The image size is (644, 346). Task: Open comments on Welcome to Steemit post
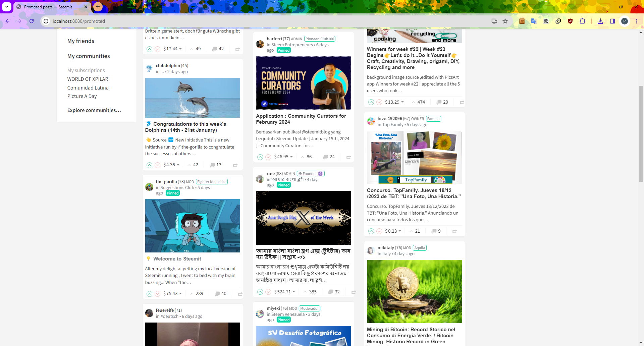pos(220,294)
